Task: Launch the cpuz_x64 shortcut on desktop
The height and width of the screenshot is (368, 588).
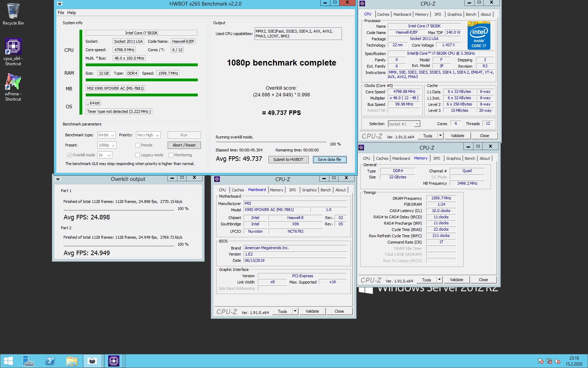Action: [13, 52]
